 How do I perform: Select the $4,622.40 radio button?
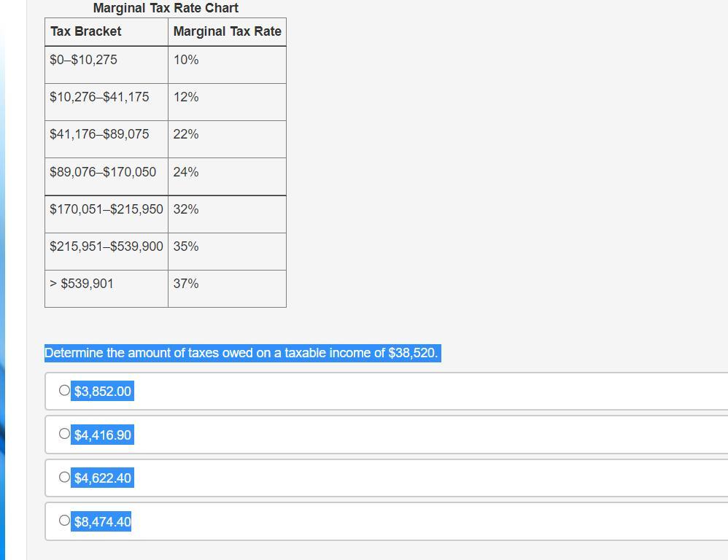64,478
